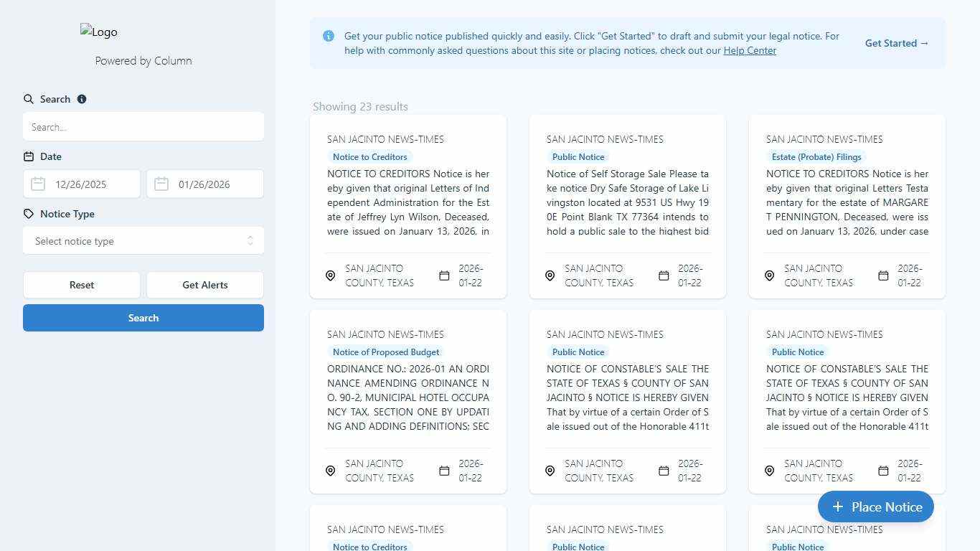Image resolution: width=980 pixels, height=551 pixels.
Task: Open the Help Center link
Action: click(750, 50)
